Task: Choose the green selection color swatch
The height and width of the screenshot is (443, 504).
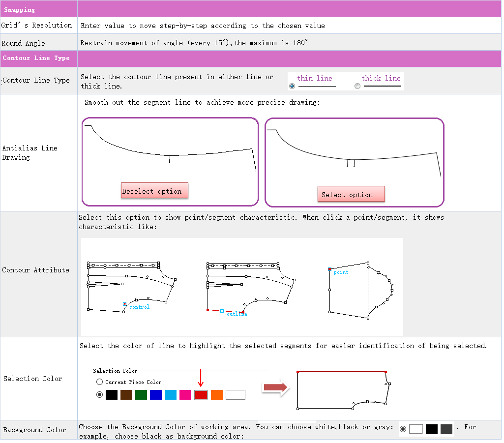Action: click(141, 394)
